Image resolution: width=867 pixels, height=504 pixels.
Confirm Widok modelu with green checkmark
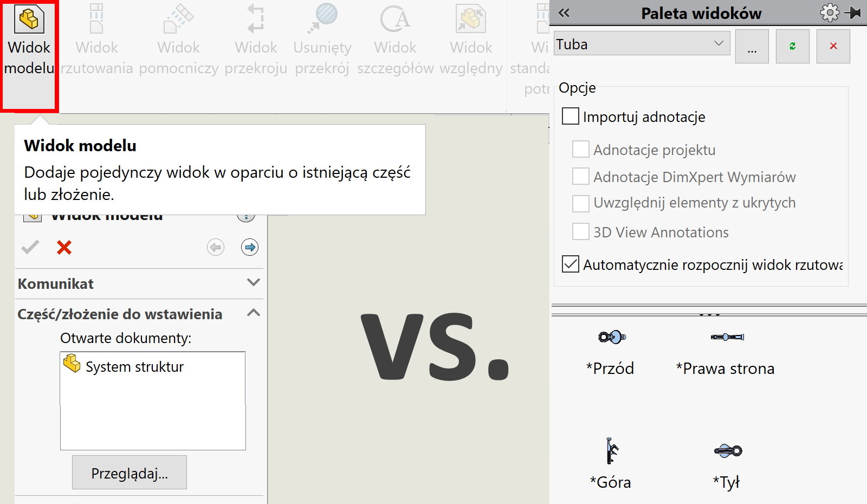[30, 247]
